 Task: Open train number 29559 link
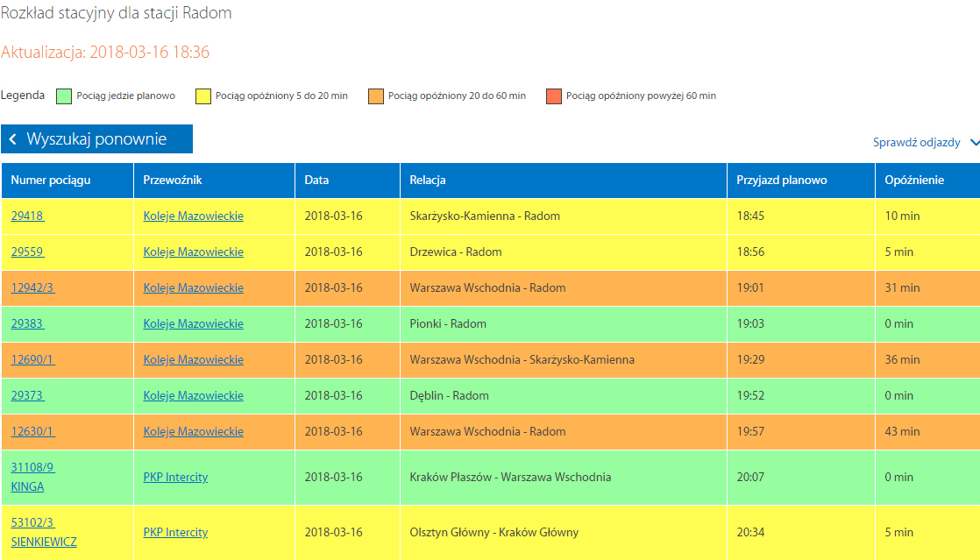tap(27, 252)
